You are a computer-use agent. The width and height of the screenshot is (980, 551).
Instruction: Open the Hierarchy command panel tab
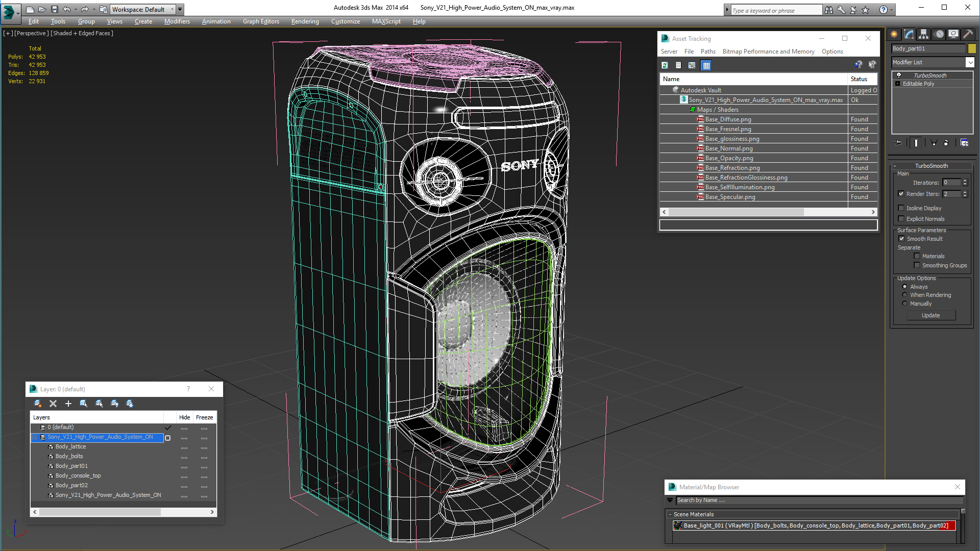[x=924, y=34]
